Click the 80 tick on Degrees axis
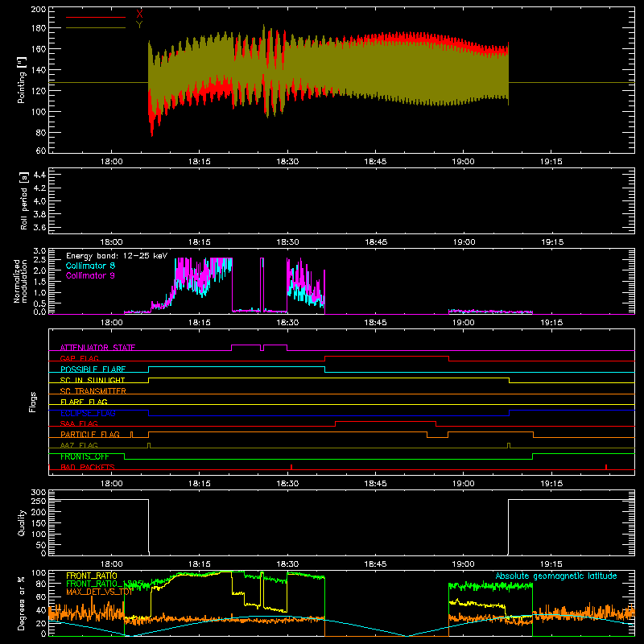 tap(41, 584)
